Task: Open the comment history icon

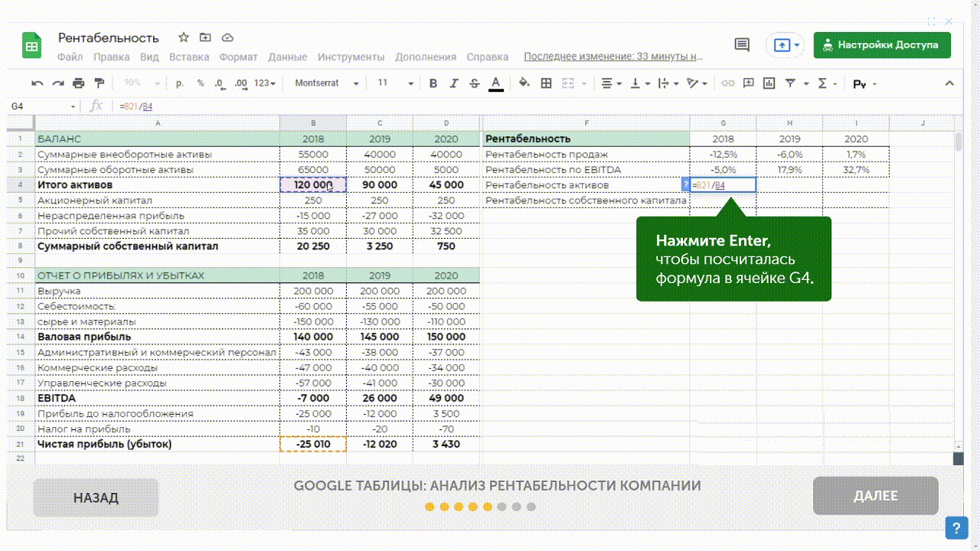Action: 742,45
